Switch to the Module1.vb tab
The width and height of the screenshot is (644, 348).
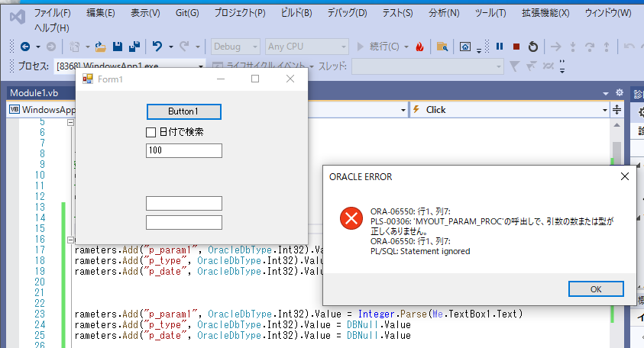tap(34, 93)
